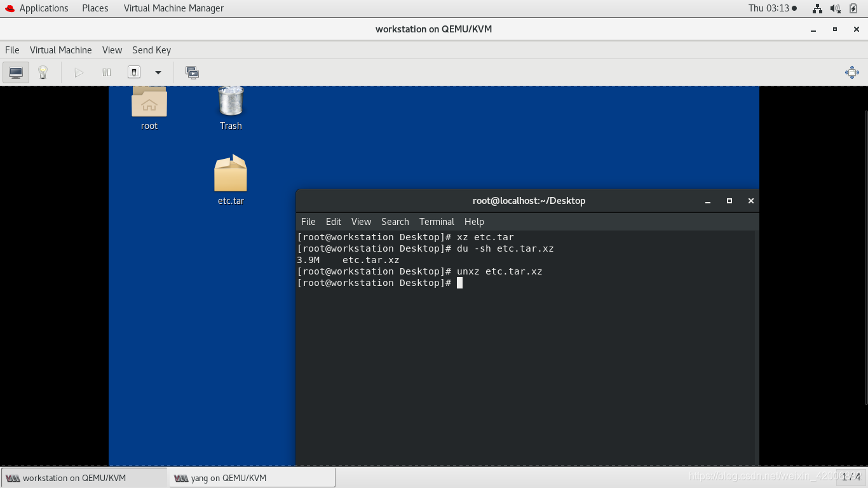Click network connection tray icon
The width and height of the screenshot is (868, 488).
pos(817,8)
